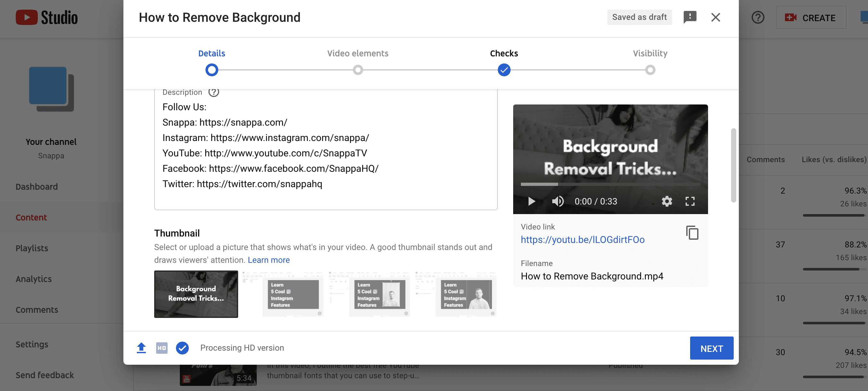This screenshot has width=868, height=391.
Task: Go to the Video elements step
Action: [x=357, y=53]
